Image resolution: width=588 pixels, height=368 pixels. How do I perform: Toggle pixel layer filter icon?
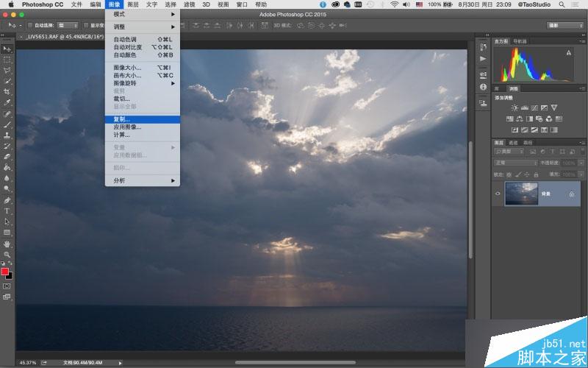[533, 152]
